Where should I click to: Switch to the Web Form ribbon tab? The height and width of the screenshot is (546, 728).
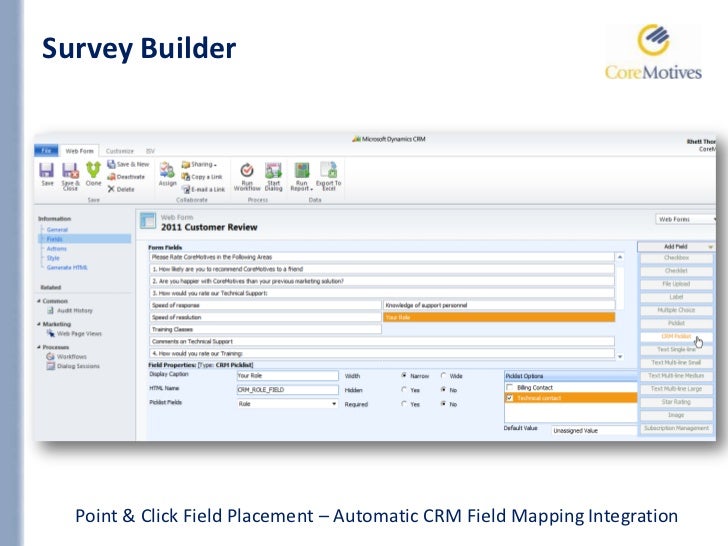tap(79, 151)
